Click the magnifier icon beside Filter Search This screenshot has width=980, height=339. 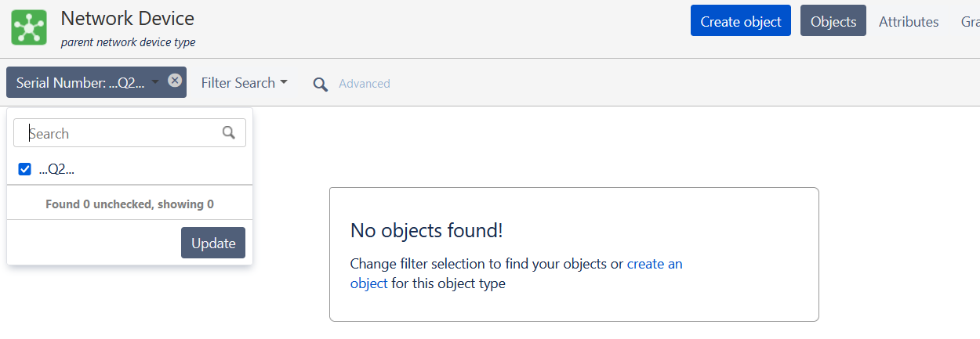(320, 85)
